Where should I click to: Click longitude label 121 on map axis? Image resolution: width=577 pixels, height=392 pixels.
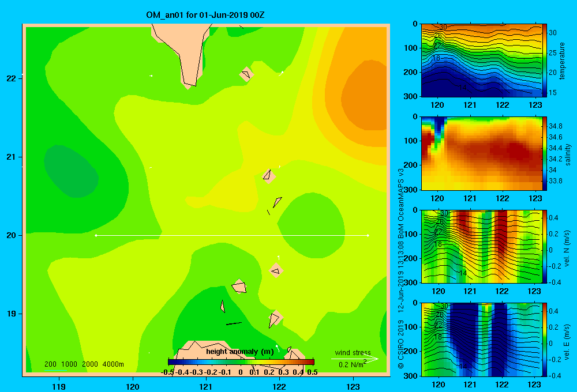(x=206, y=386)
